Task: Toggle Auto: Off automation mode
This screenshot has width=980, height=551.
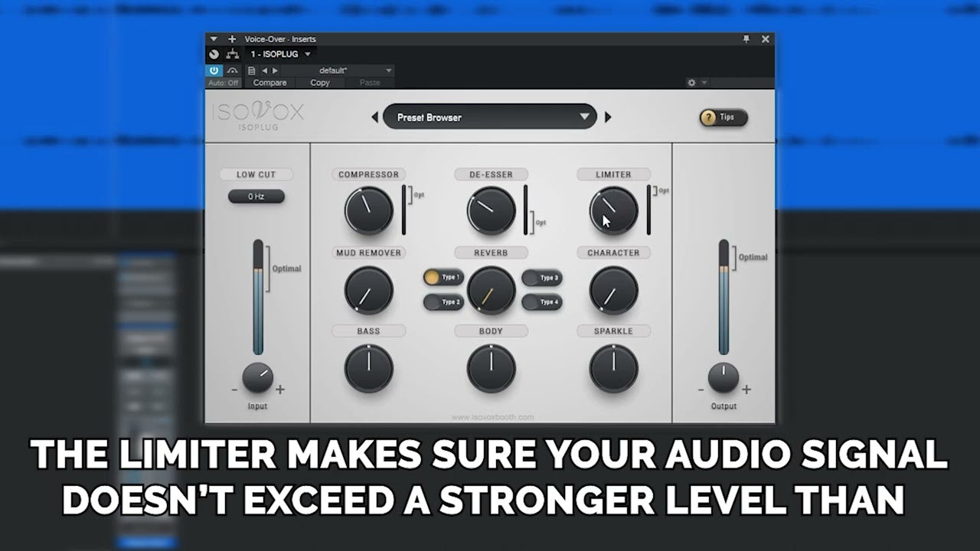Action: pyautogui.click(x=224, y=83)
